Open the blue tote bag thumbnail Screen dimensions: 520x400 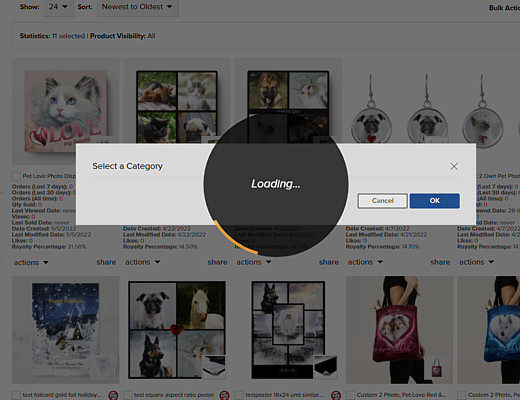point(489,330)
